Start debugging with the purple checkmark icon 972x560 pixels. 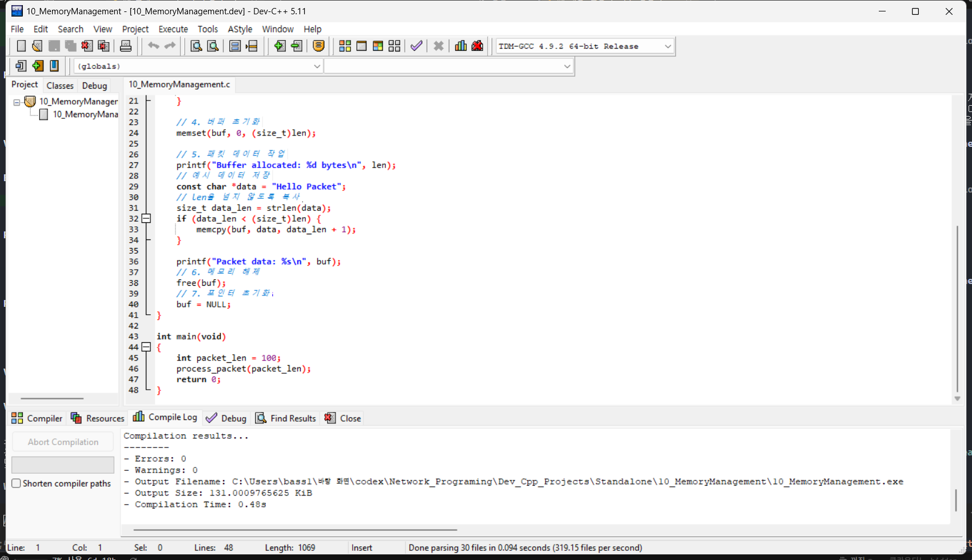point(416,46)
